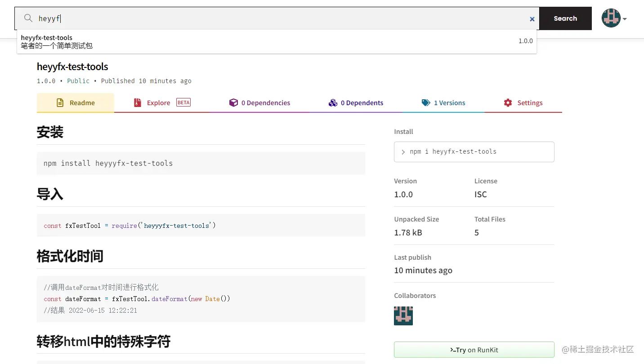Image resolution: width=644 pixels, height=364 pixels.
Task: Click the magnifier icon in search bar
Action: pyautogui.click(x=28, y=18)
